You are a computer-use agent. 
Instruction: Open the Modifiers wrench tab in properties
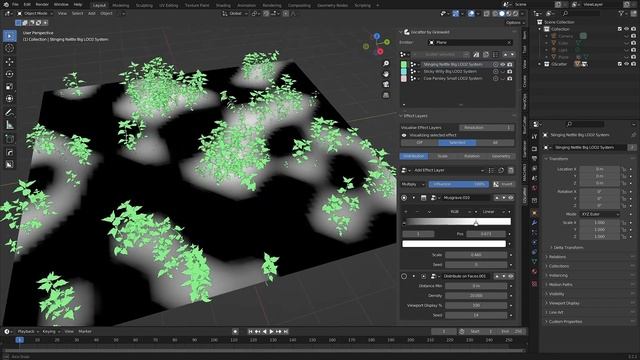click(x=534, y=223)
